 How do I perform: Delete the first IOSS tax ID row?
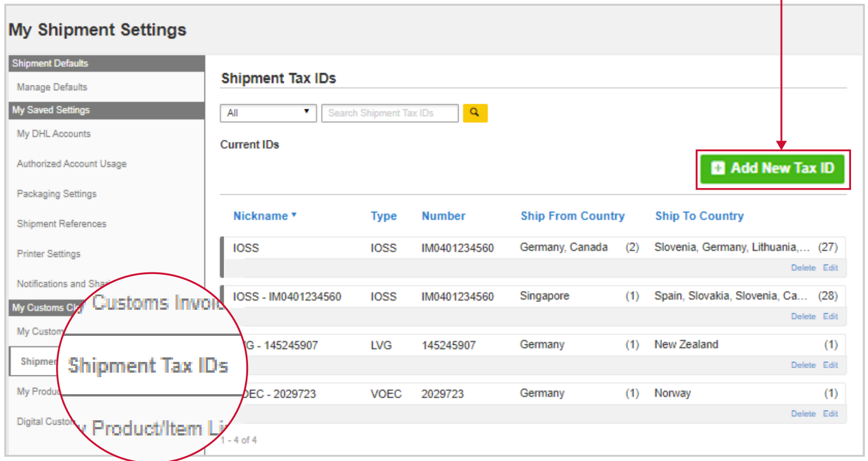(x=803, y=268)
